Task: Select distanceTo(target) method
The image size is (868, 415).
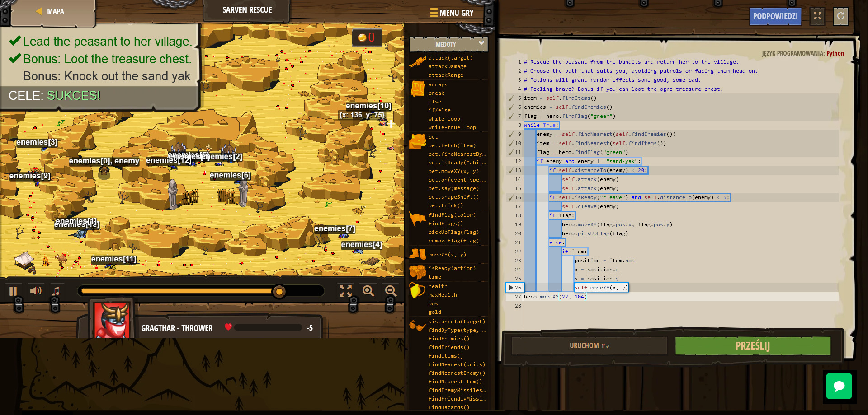Action: (x=457, y=322)
